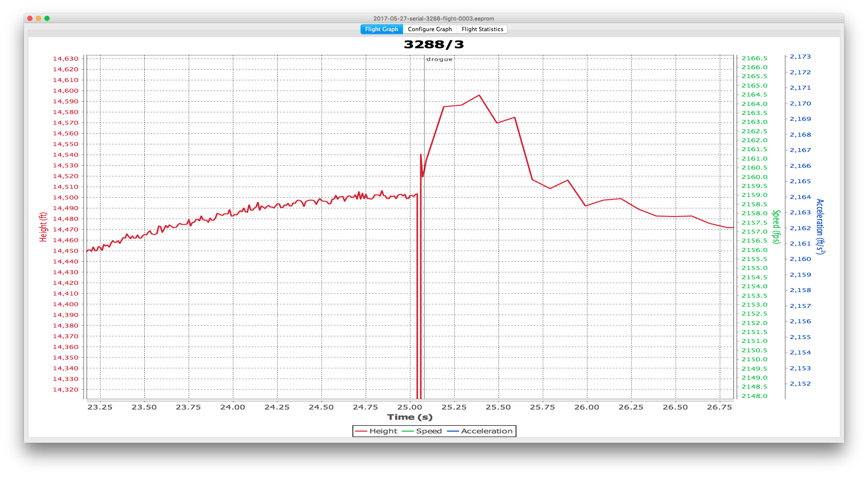Click the 14,500 tick on height axis
The height and width of the screenshot is (477, 868).
point(66,197)
